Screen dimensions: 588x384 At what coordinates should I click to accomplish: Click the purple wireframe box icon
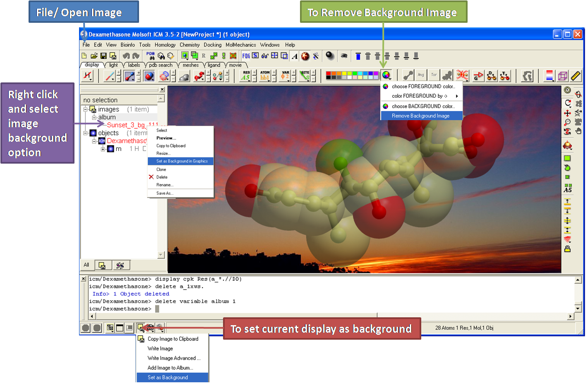(563, 76)
